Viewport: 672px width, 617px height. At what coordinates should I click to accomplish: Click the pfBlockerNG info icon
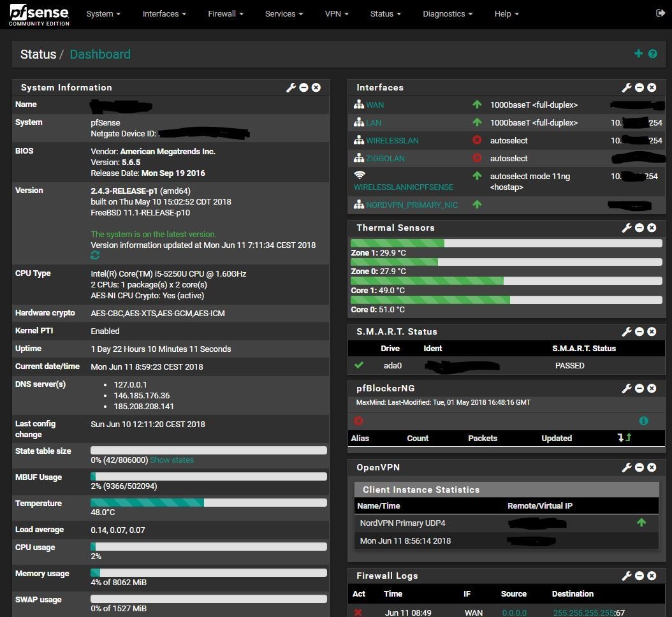(643, 421)
